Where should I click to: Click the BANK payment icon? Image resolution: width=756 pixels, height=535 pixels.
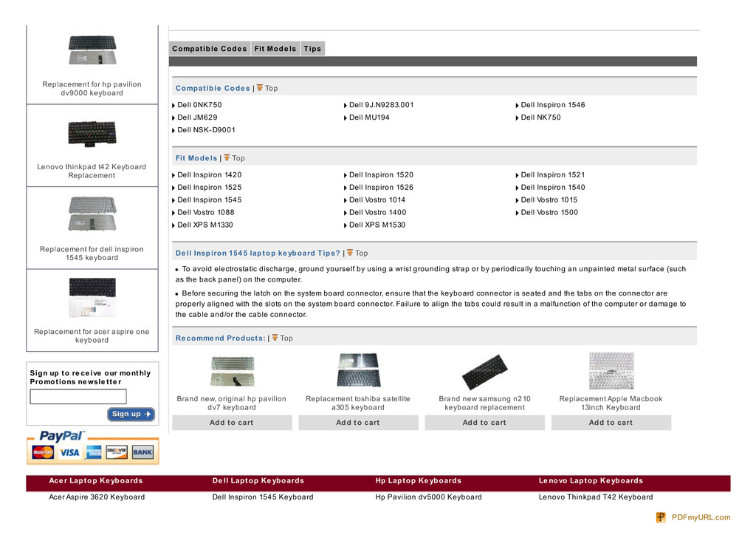pyautogui.click(x=142, y=452)
